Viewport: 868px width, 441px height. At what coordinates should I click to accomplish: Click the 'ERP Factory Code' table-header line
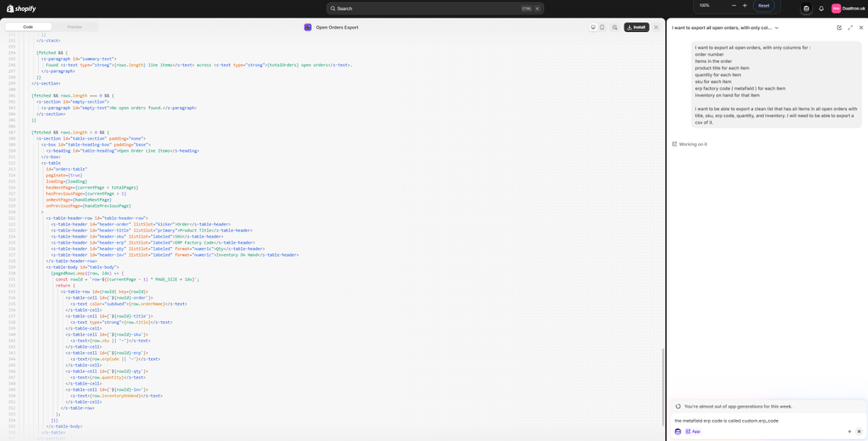pyautogui.click(x=153, y=242)
